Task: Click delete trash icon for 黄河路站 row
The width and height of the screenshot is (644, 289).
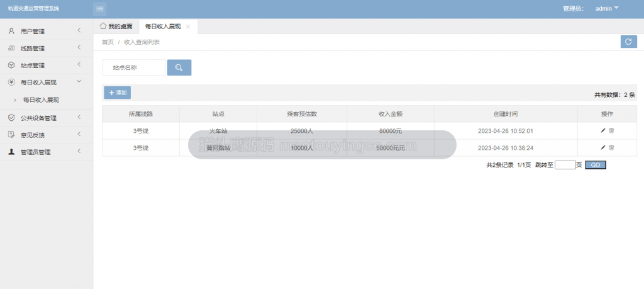Action: point(611,147)
